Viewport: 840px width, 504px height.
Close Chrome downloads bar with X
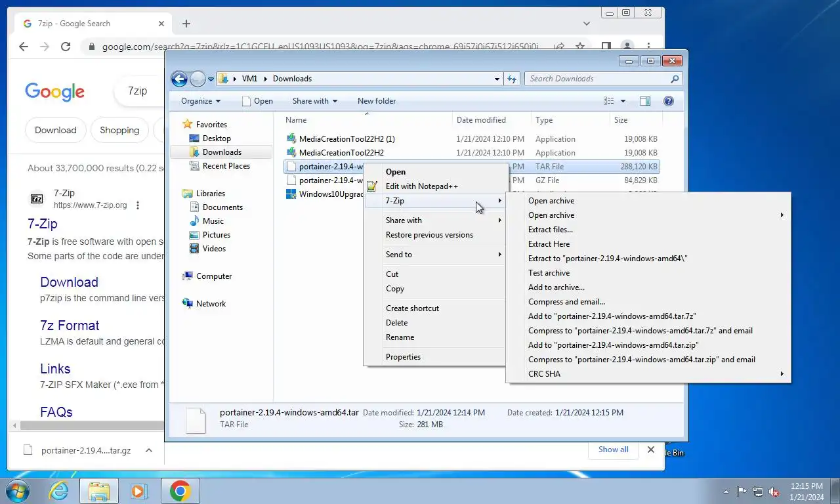[651, 450]
